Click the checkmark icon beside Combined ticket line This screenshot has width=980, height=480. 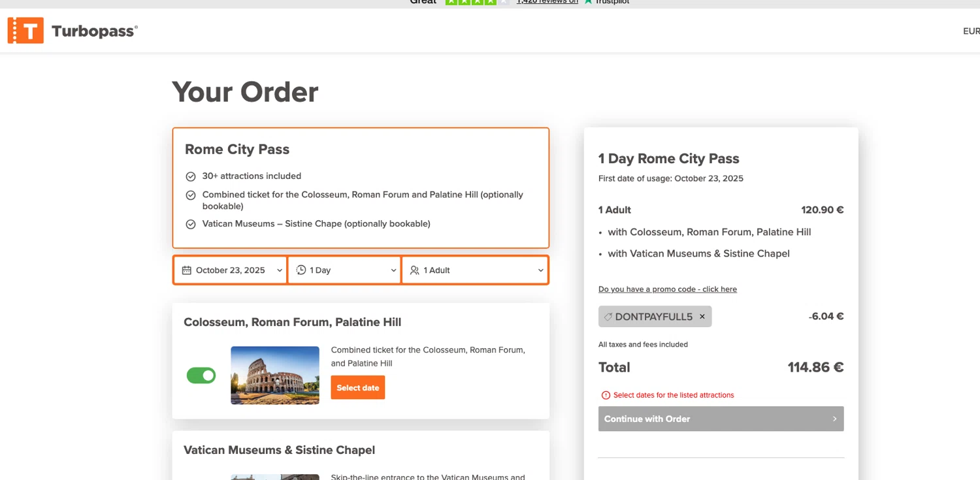click(191, 195)
